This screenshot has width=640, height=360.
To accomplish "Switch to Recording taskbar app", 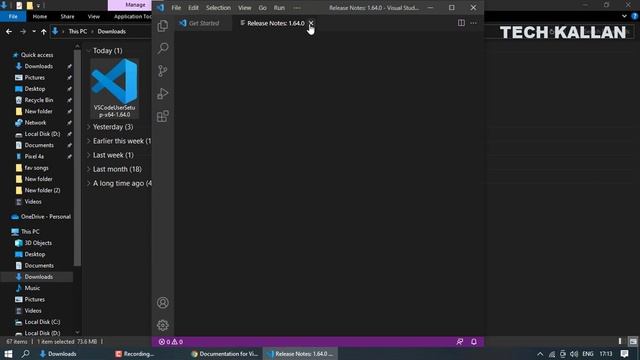I will point(135,354).
